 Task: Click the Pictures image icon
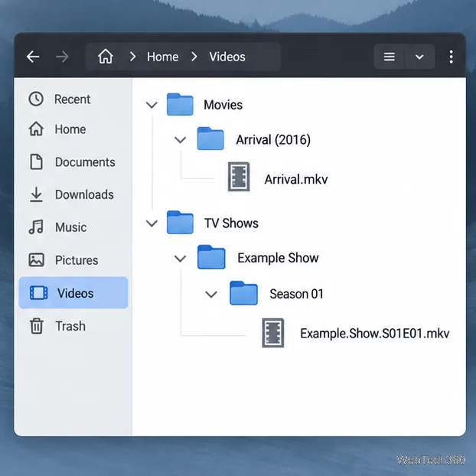(36, 260)
